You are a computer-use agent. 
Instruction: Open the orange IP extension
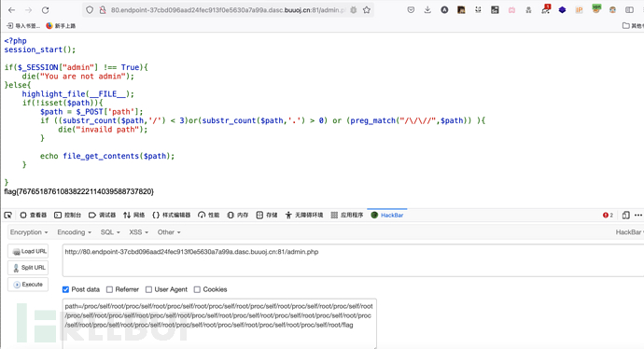pos(579,10)
